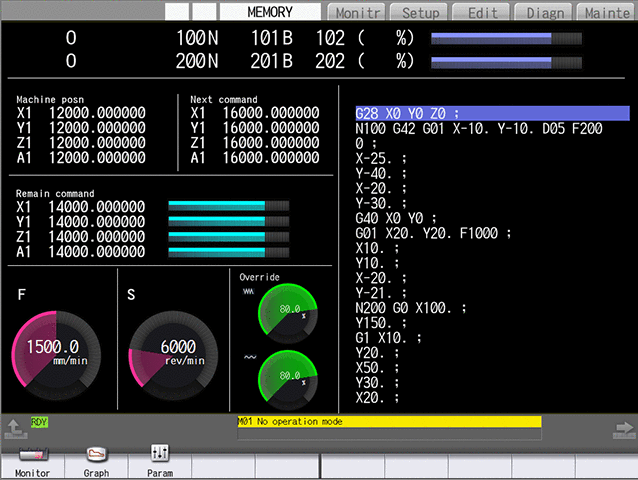The width and height of the screenshot is (638, 480).
Task: Click the M01 No operation mode message
Action: click(388, 422)
